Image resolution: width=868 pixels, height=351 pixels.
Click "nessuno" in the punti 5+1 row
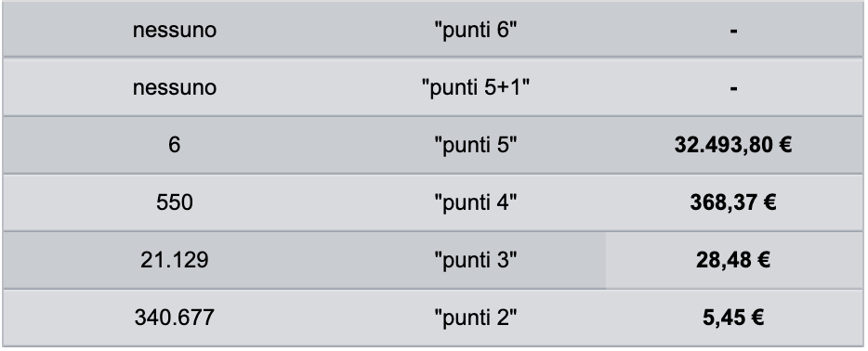(x=175, y=87)
